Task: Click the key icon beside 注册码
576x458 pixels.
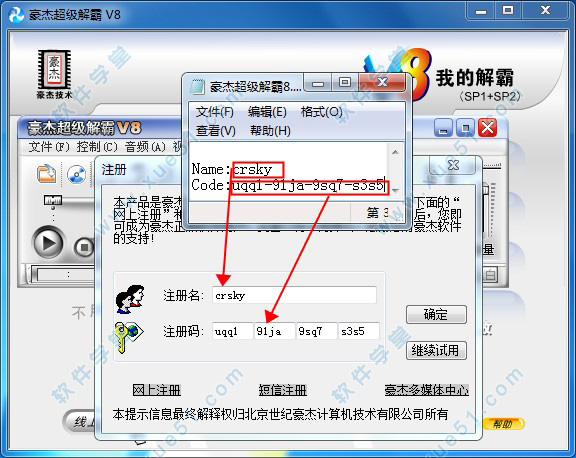Action: point(128,336)
